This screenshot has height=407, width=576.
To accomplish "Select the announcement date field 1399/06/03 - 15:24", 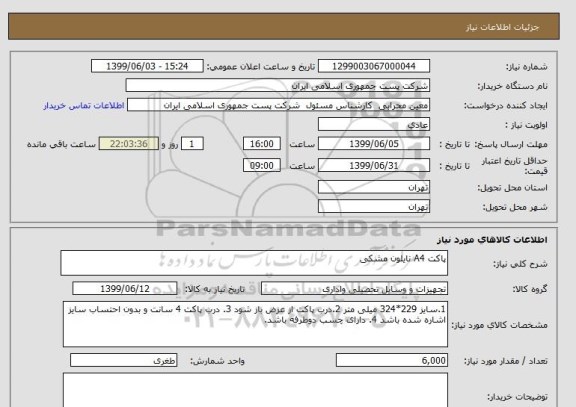I will point(147,66).
